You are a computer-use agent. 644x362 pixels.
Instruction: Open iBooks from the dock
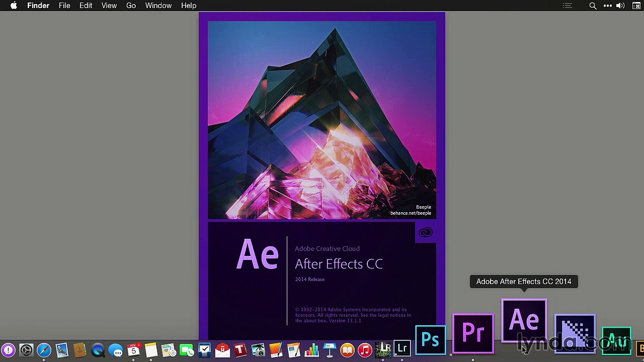347,349
